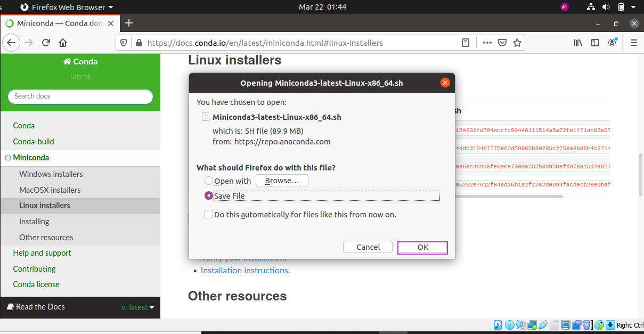Cancel the file download dialog

tap(368, 247)
